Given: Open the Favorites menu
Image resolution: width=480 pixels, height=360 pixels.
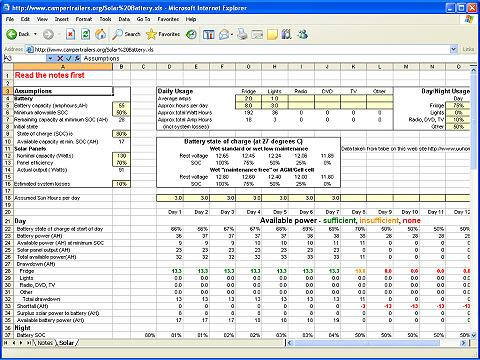Looking at the screenshot, I should point(168,19).
